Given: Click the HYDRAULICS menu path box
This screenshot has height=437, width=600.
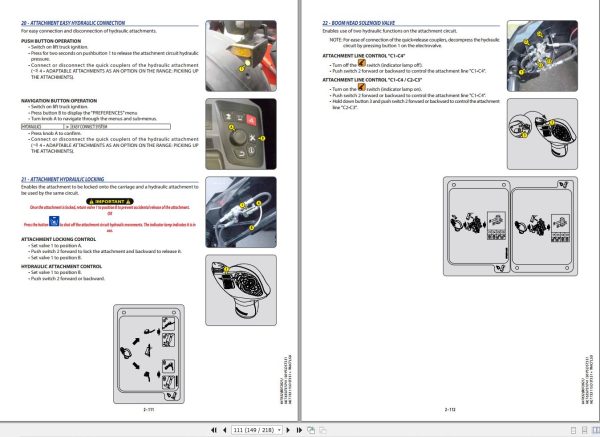Looking at the screenshot, I should (96, 126).
